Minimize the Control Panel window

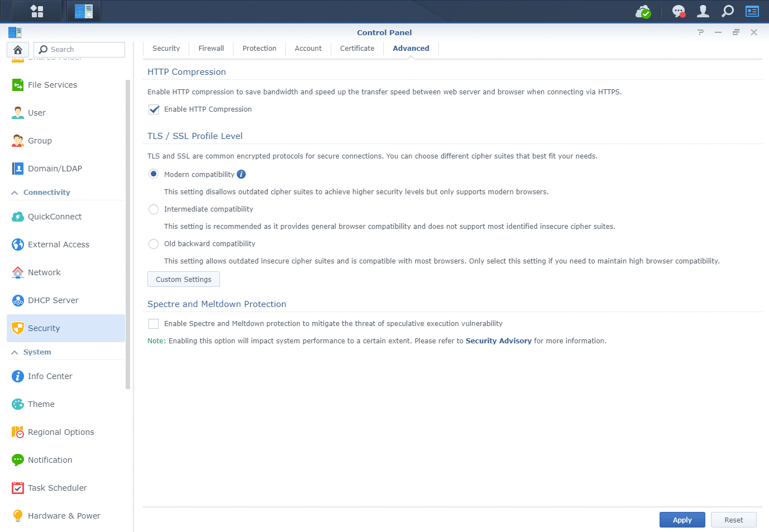click(718, 32)
